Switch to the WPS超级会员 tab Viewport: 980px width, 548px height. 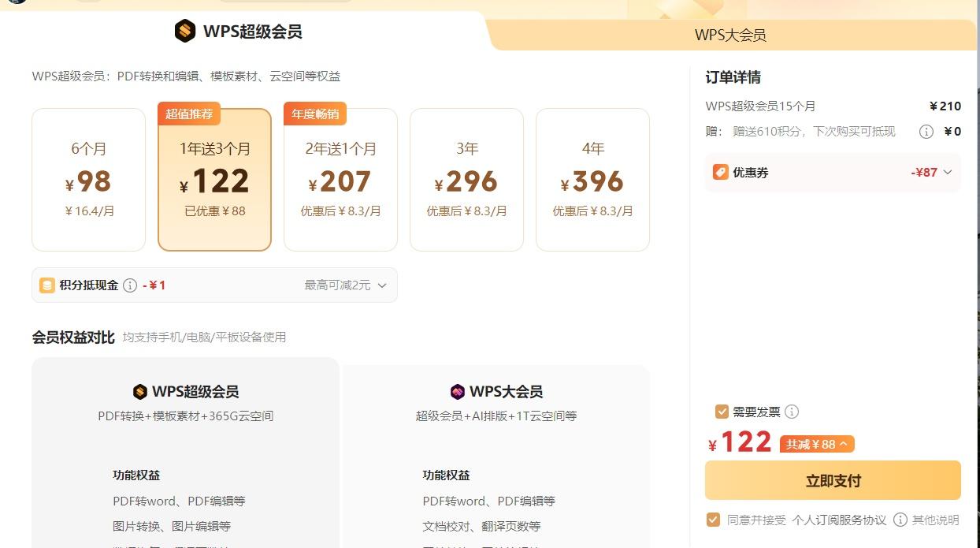coord(238,32)
